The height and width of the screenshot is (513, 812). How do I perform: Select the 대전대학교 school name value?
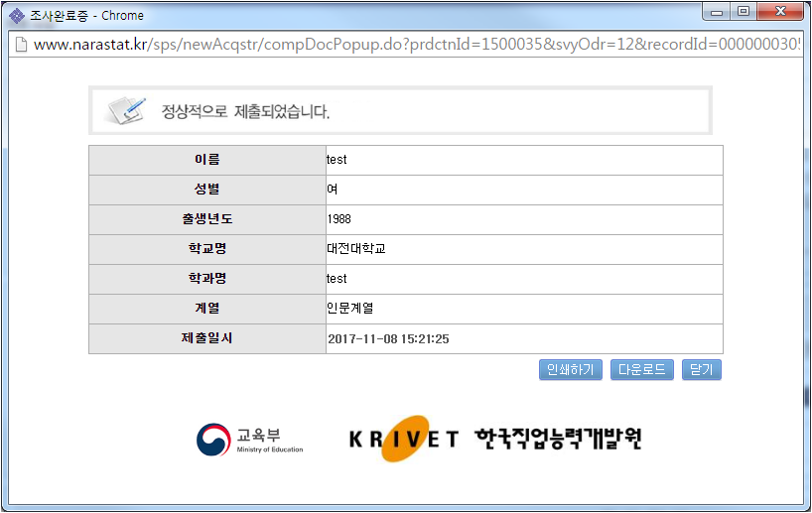(x=355, y=249)
